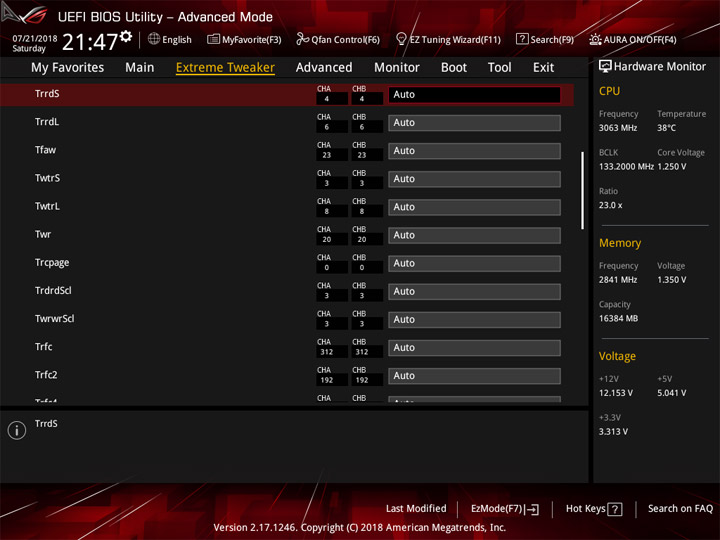Open the My Favorites tab
This screenshot has width=720, height=540.
[x=68, y=68]
